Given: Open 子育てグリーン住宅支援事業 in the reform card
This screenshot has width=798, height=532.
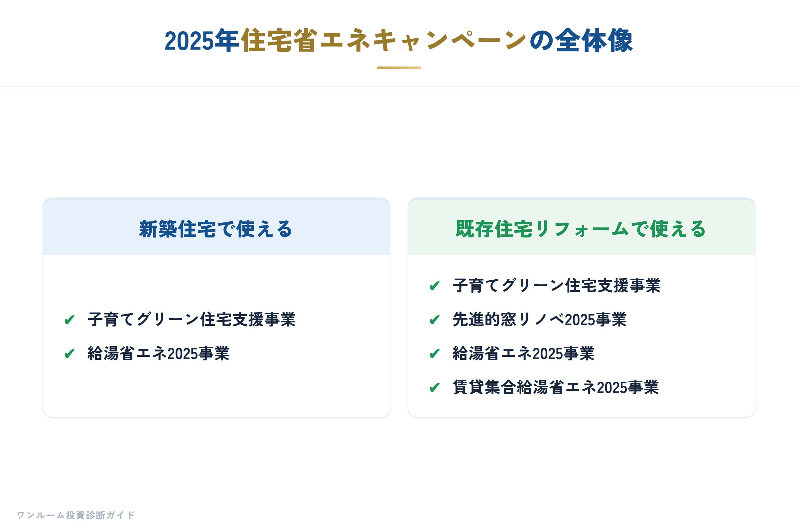Looking at the screenshot, I should [x=557, y=286].
